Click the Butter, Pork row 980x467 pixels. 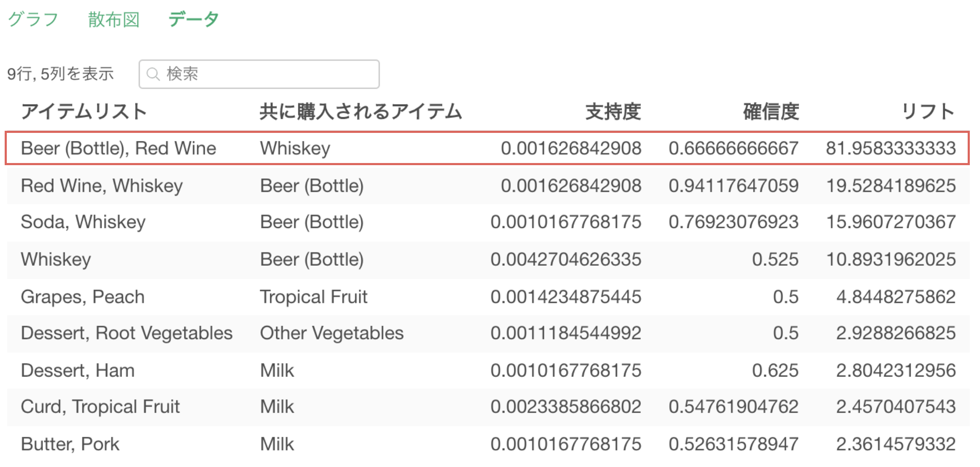(x=70, y=444)
